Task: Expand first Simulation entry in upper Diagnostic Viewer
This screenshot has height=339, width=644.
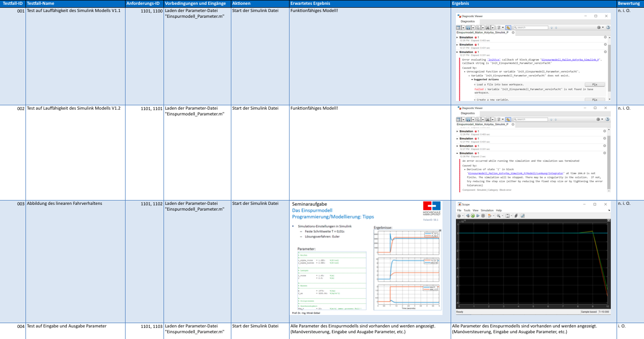Action: (x=457, y=37)
